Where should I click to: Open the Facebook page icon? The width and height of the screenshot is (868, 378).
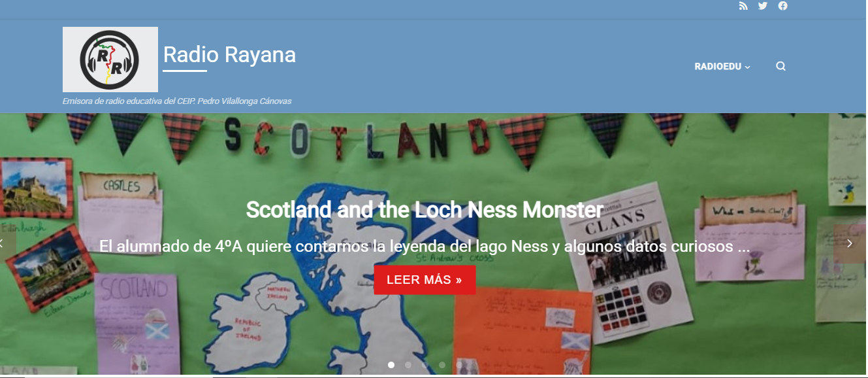[x=782, y=6]
